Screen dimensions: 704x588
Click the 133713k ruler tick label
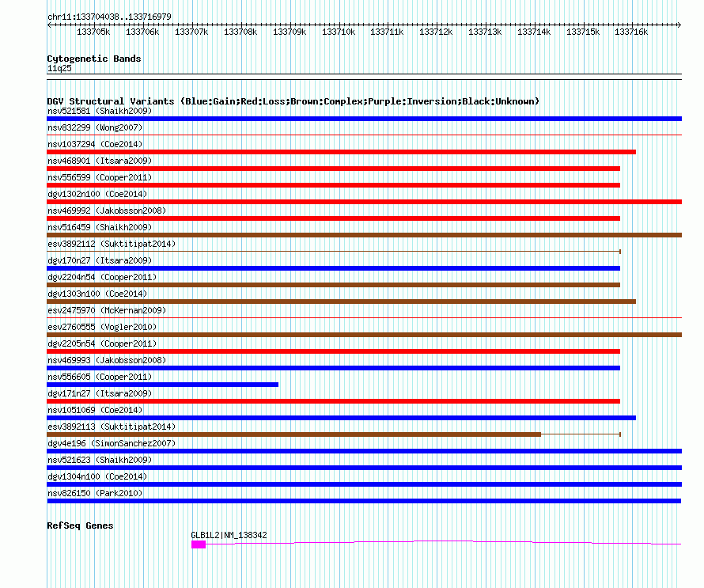tap(485, 32)
